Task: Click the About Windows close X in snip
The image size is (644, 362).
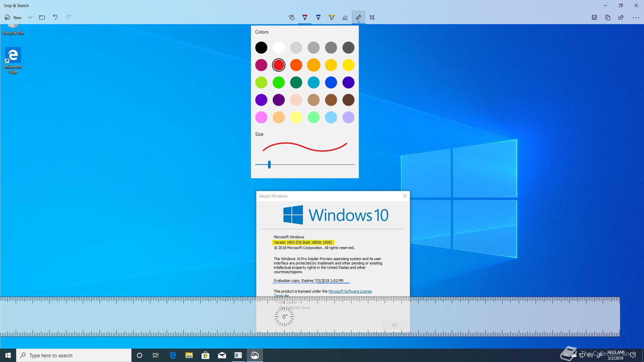Action: (405, 196)
